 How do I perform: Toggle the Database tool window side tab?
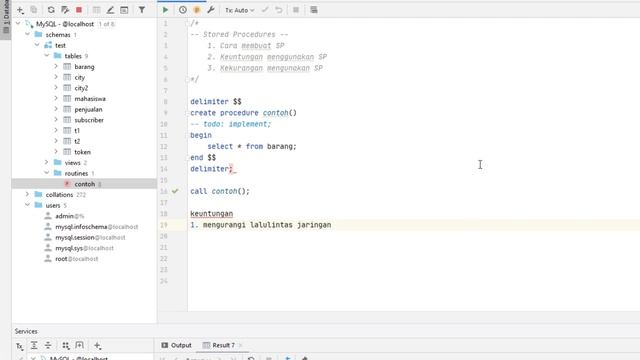tap(6, 18)
